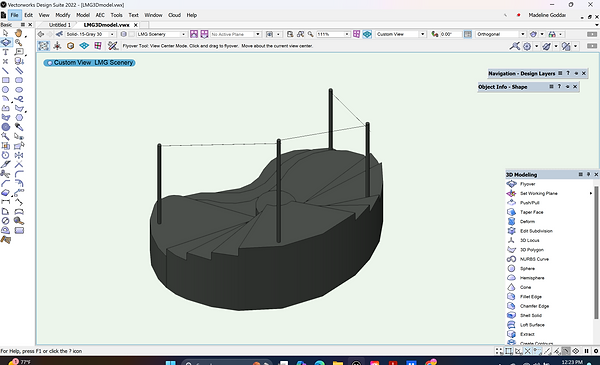600x365 pixels.
Task: Open the Modify menu
Action: [63, 15]
